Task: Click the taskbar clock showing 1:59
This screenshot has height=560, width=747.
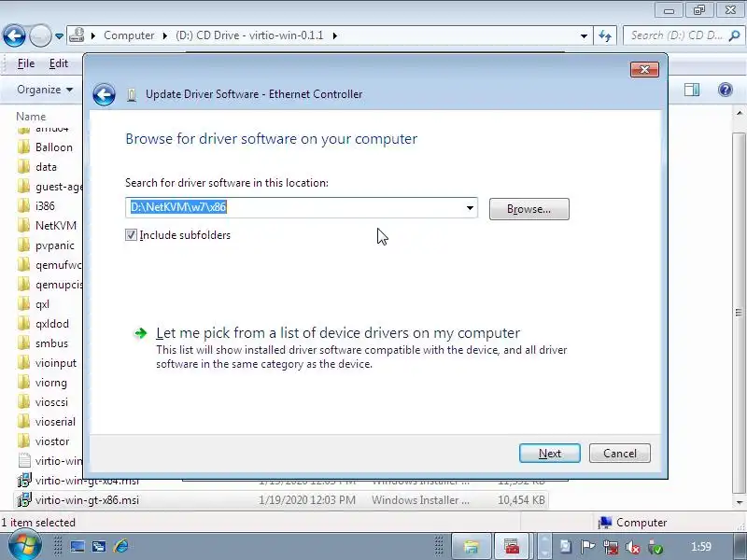Action: [x=701, y=547]
